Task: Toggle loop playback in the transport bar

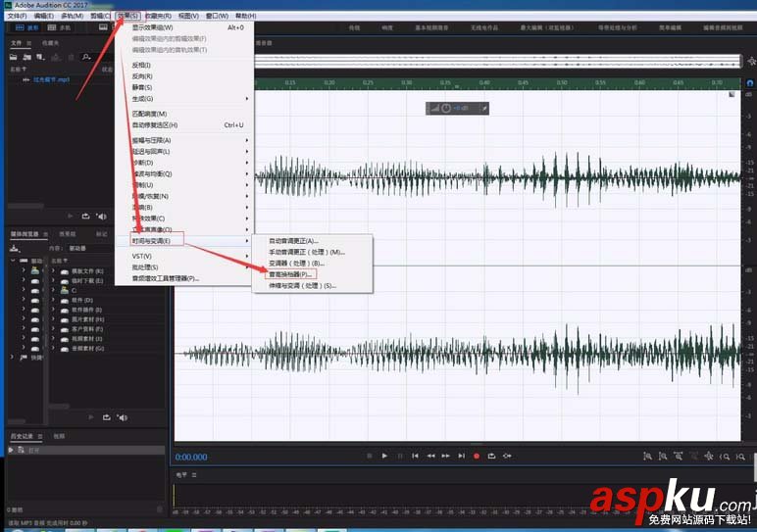Action: coord(491,456)
